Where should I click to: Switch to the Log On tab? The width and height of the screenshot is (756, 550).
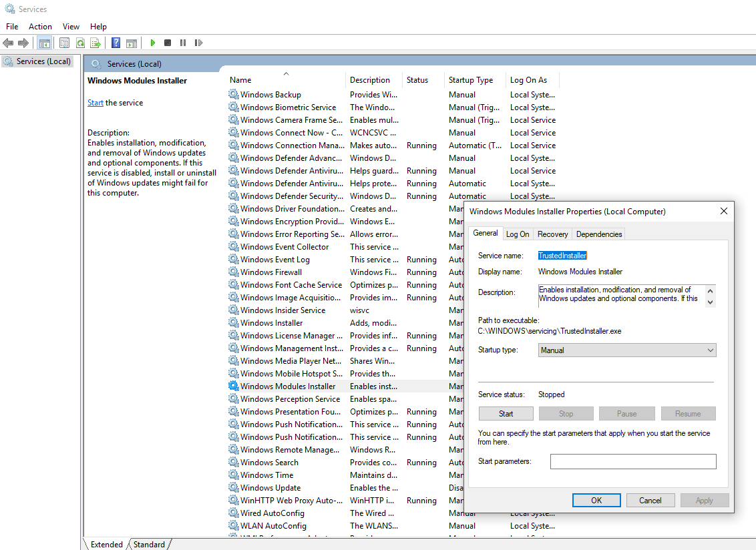518,234
